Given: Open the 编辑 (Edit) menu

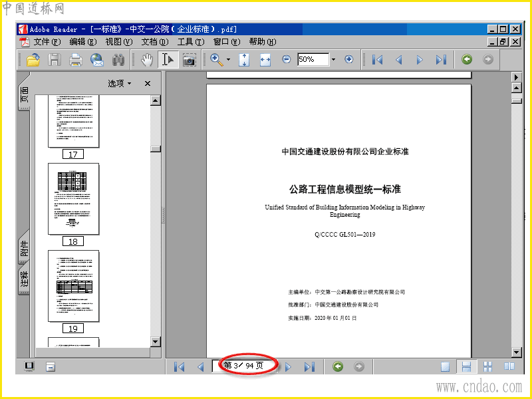Looking at the screenshot, I should (x=82, y=42).
